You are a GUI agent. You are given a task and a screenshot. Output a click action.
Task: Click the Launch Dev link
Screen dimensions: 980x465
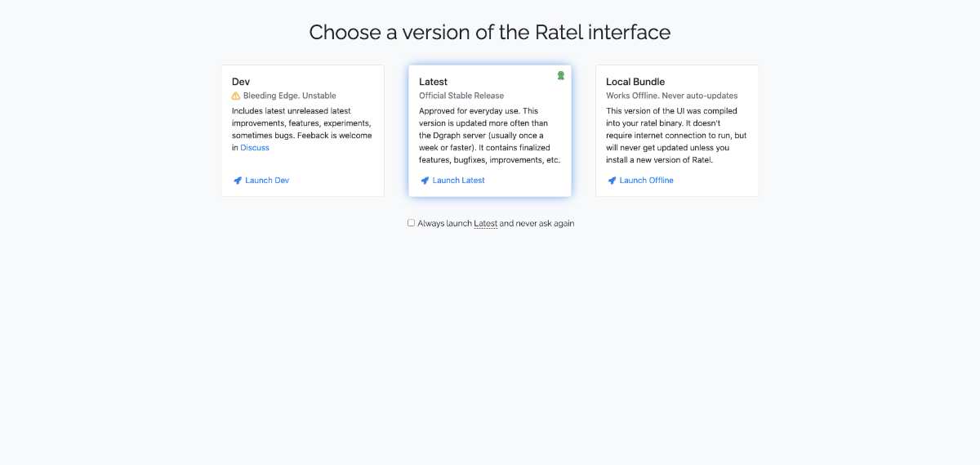tap(267, 181)
